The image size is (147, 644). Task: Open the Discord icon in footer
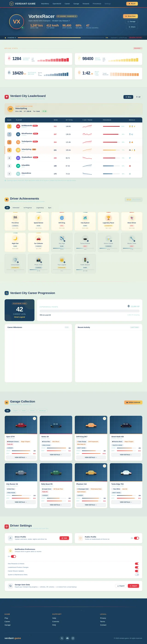67,638
